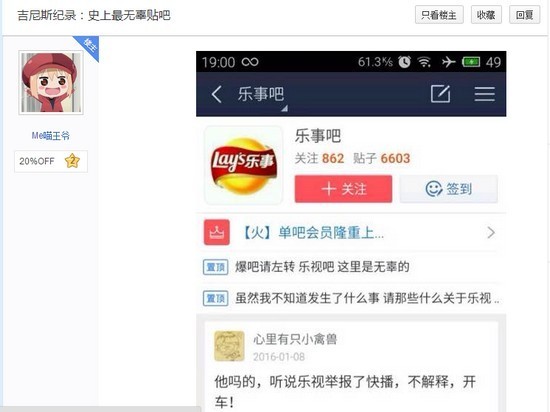550x412 pixels.
Task: Follow the forum with +关注 button
Action: click(x=343, y=189)
